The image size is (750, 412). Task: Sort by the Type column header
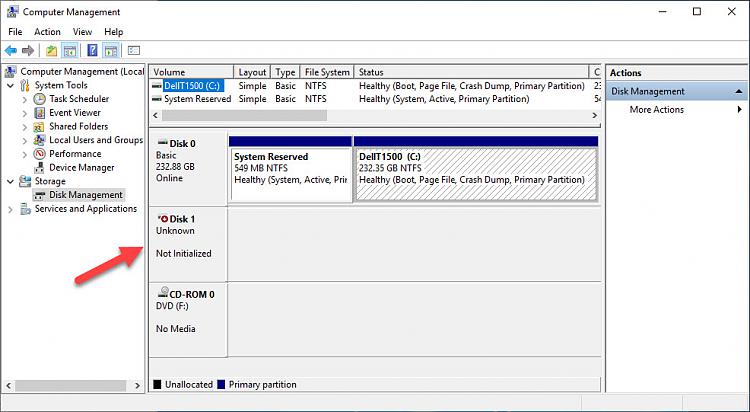pyautogui.click(x=285, y=72)
